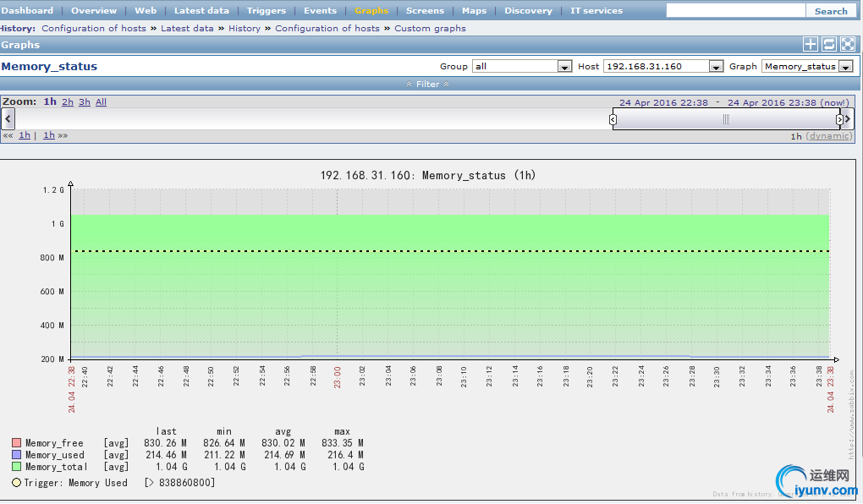
Task: Click the right handle of the time slider
Action: click(x=838, y=120)
